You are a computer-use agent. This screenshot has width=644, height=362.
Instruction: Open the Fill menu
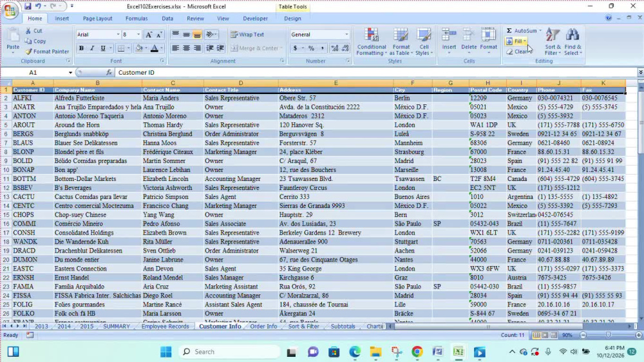pyautogui.click(x=516, y=41)
